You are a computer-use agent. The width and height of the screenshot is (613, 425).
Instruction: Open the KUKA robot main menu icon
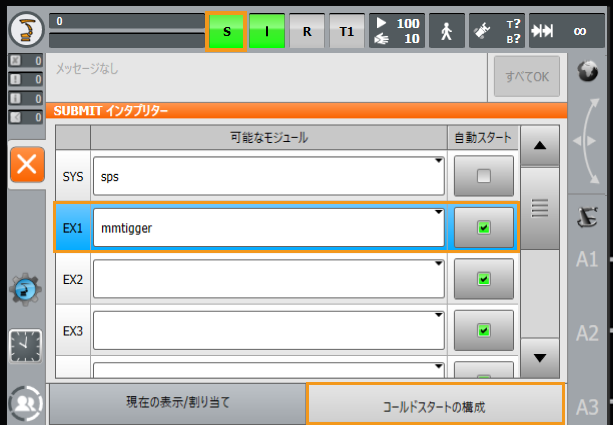(27, 30)
